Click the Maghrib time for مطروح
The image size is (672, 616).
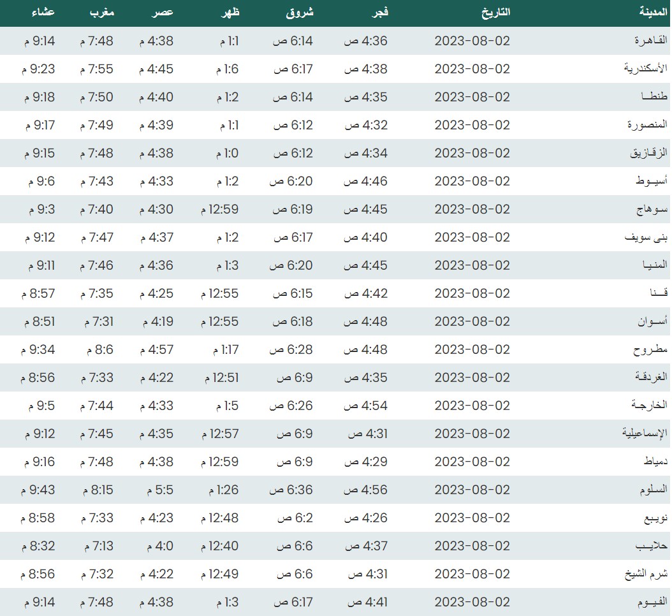pyautogui.click(x=98, y=349)
